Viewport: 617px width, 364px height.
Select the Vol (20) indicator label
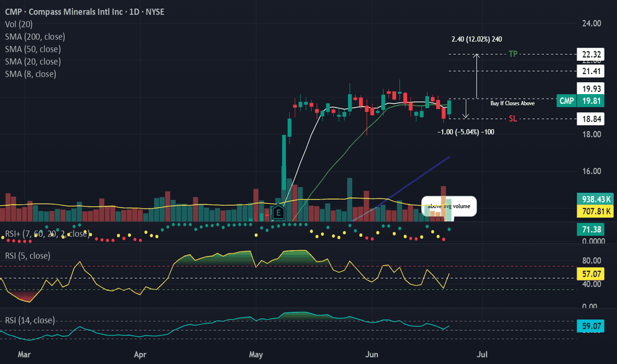point(19,24)
